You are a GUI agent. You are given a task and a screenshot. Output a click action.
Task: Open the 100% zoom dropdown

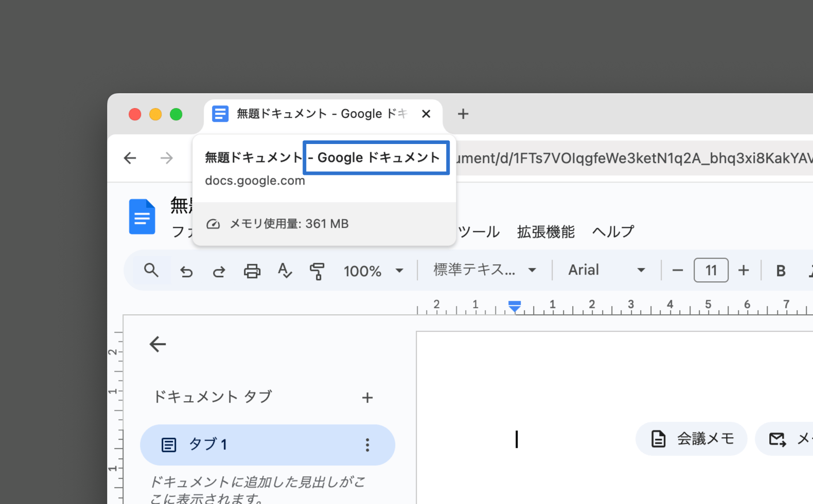(373, 271)
